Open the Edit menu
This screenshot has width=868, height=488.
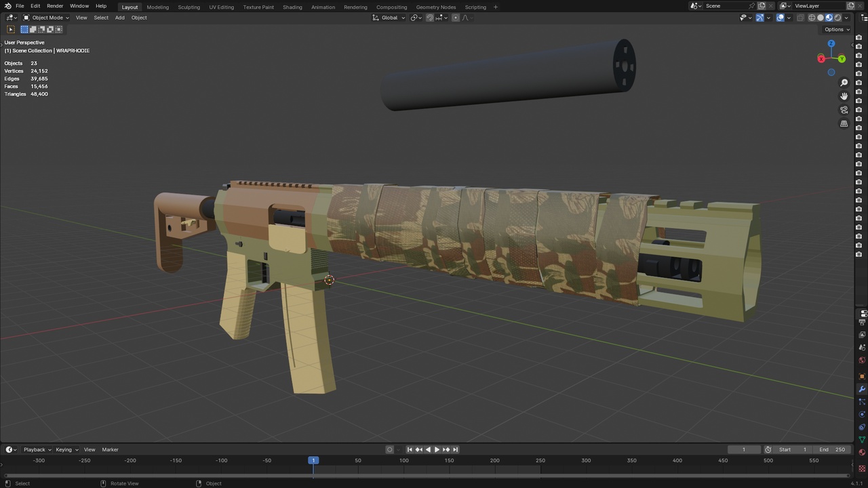pos(35,6)
